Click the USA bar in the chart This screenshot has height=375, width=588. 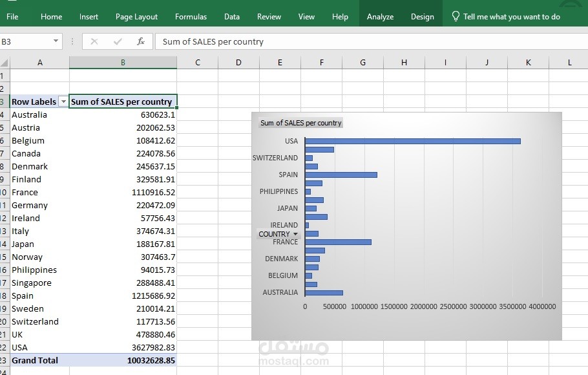pos(413,141)
